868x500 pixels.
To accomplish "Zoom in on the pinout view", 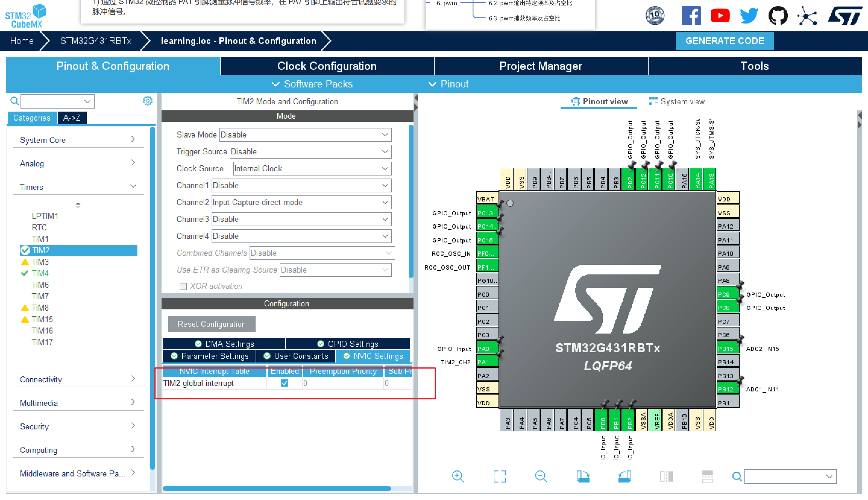I will (x=458, y=476).
